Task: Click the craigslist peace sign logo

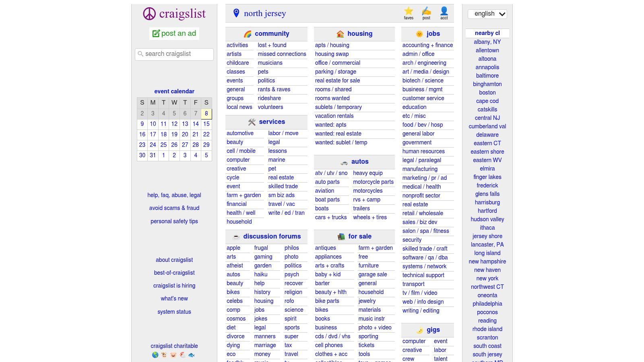Action: (149, 14)
